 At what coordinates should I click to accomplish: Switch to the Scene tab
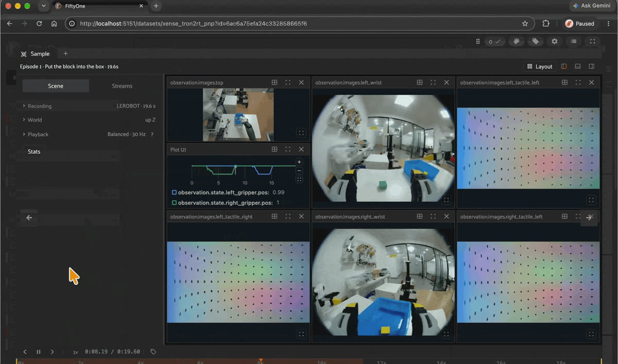pyautogui.click(x=56, y=86)
